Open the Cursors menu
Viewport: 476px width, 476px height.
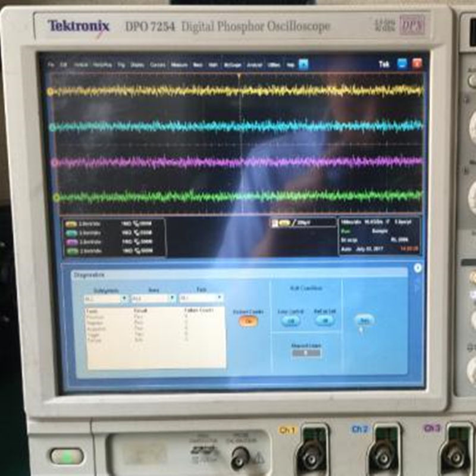coord(158,65)
